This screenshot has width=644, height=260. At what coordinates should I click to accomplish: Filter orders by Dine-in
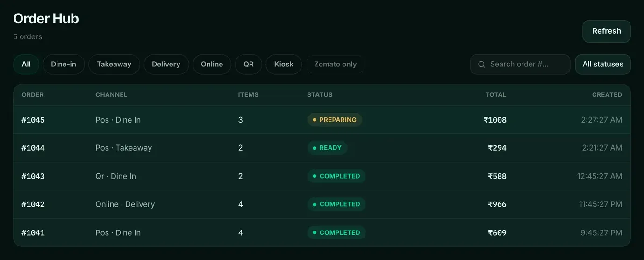click(x=64, y=65)
